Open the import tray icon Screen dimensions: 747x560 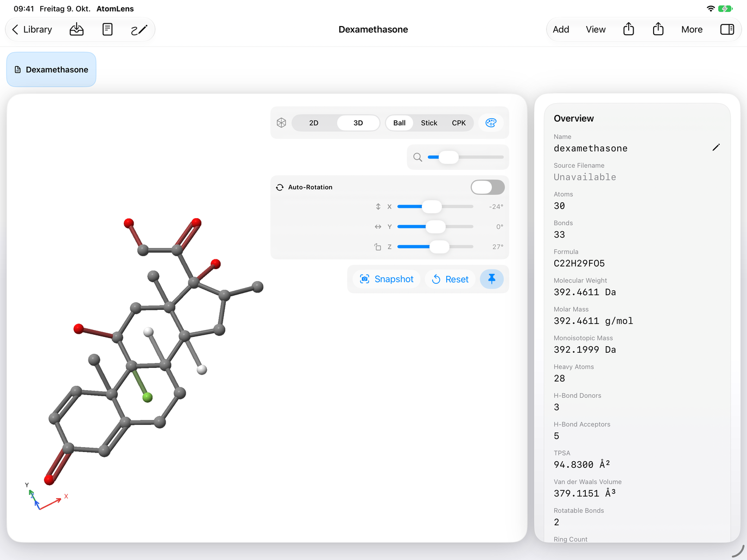77,29
